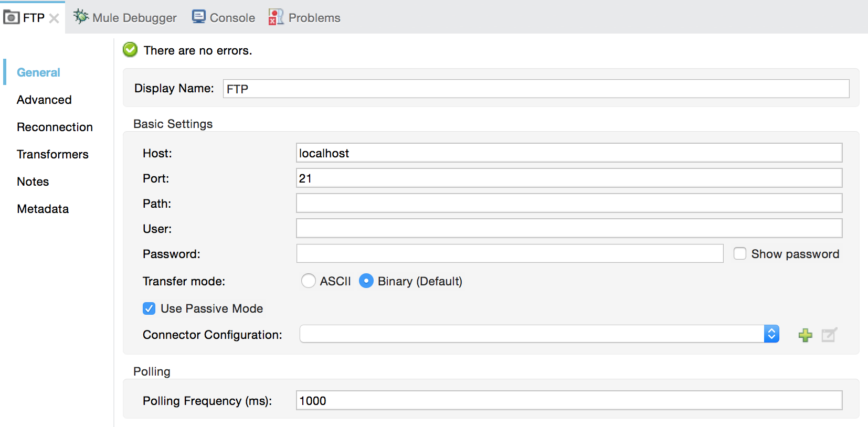The width and height of the screenshot is (868, 427).
Task: Click the Problems tab icon
Action: (x=276, y=17)
